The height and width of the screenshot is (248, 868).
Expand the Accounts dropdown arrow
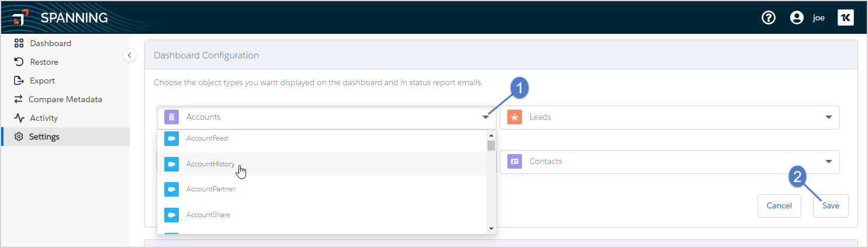coord(486,117)
